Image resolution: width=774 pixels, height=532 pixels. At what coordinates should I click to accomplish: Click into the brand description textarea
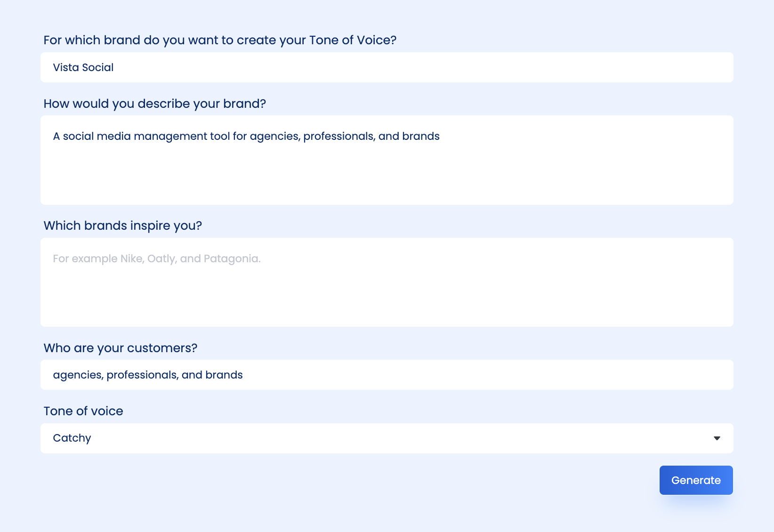click(x=386, y=160)
